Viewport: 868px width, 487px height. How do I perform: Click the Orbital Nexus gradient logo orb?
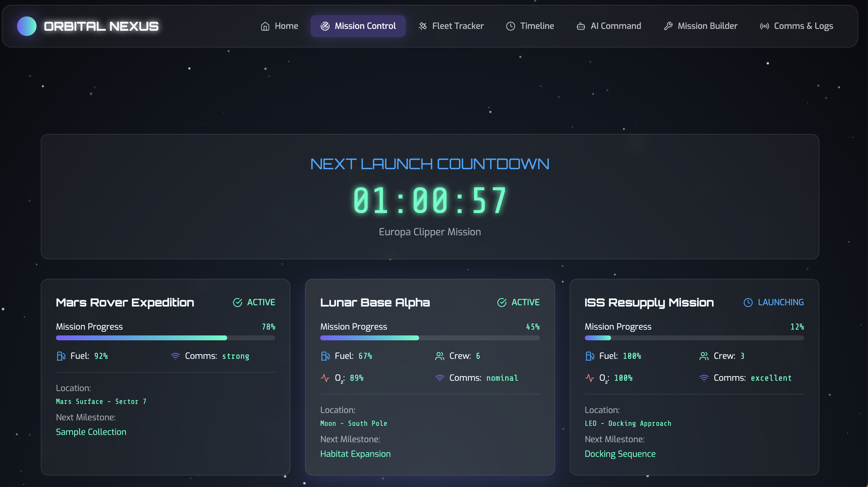click(x=27, y=26)
